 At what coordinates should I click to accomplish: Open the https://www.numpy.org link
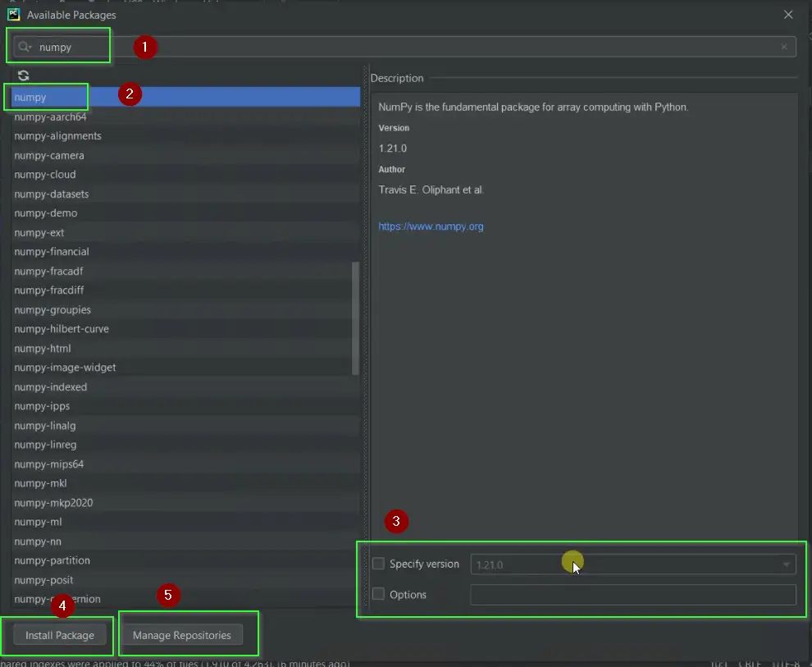click(431, 226)
